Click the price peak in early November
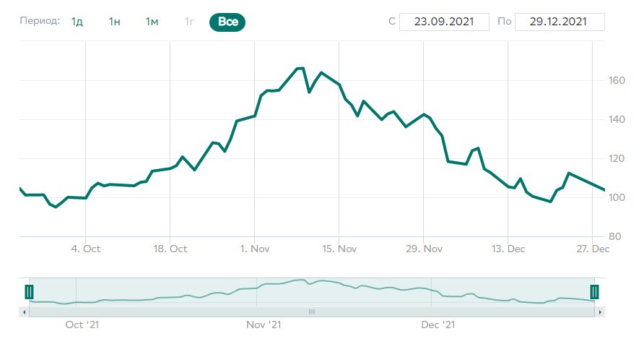644x344 pixels. (x=300, y=69)
